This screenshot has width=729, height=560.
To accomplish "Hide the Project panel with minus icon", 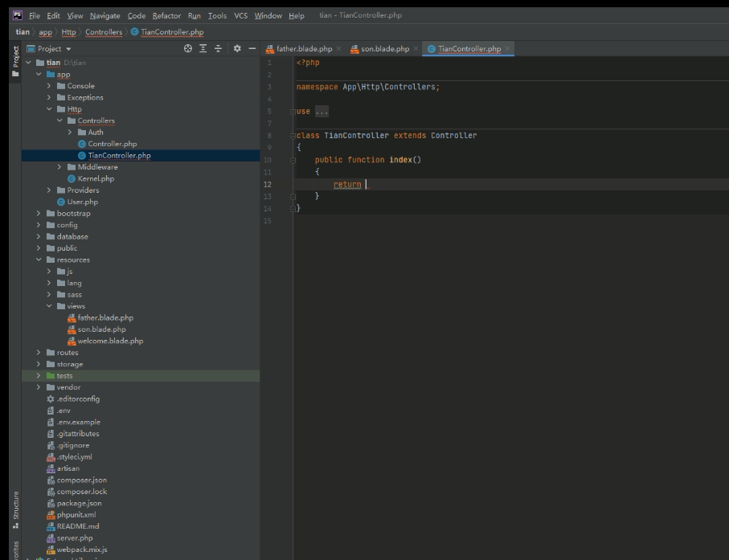I will tap(252, 49).
